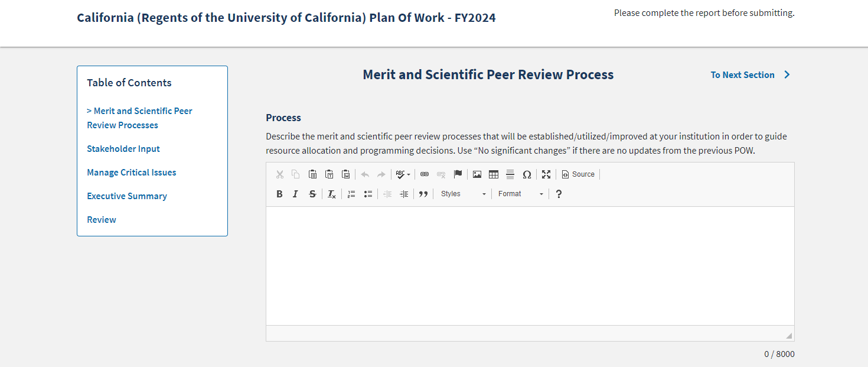The width and height of the screenshot is (868, 367).
Task: Go to Stakeholder Input section
Action: click(123, 149)
